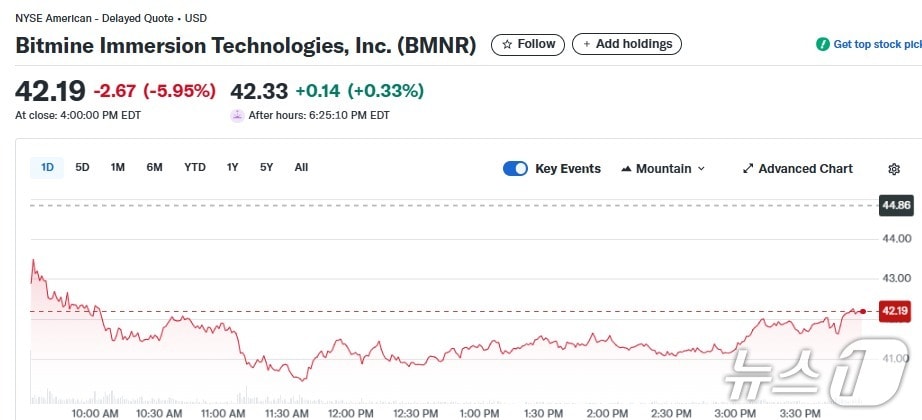Viewport: 922px width, 420px height.
Task: Click the red 42.19 current price marker
Action: [894, 312]
